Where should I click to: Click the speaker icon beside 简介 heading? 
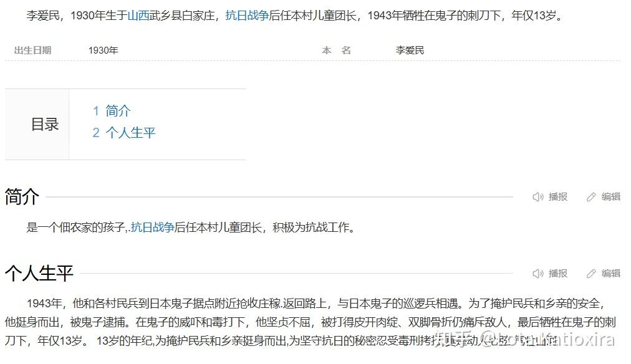(x=538, y=197)
